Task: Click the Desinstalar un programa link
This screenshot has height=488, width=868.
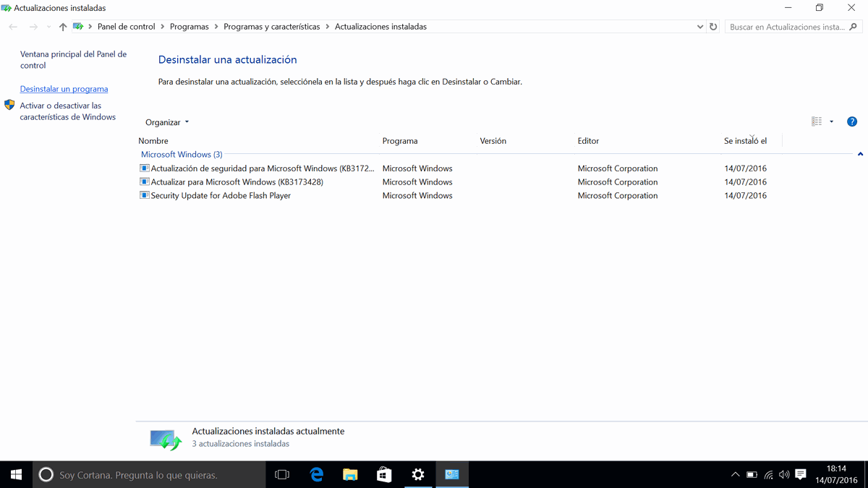Action: tap(64, 89)
